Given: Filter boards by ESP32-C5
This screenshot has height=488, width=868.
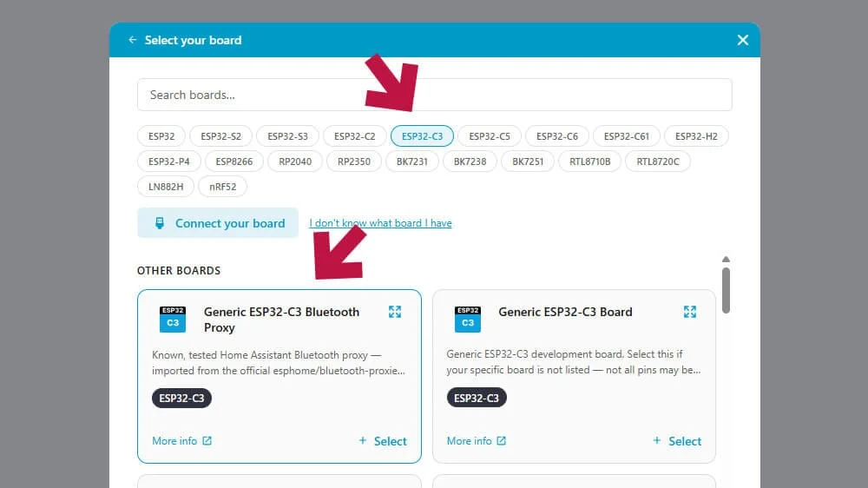Looking at the screenshot, I should coord(490,136).
